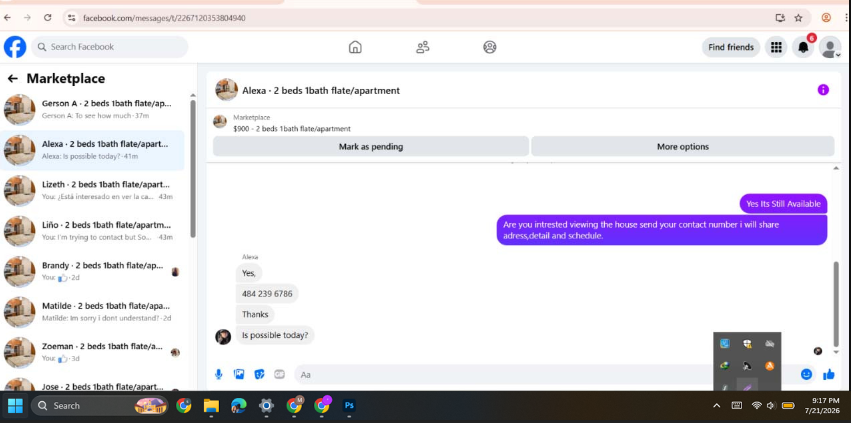The height and width of the screenshot is (423, 851).
Task: Click the Chrome profile avatar icon
Action: tap(826, 18)
